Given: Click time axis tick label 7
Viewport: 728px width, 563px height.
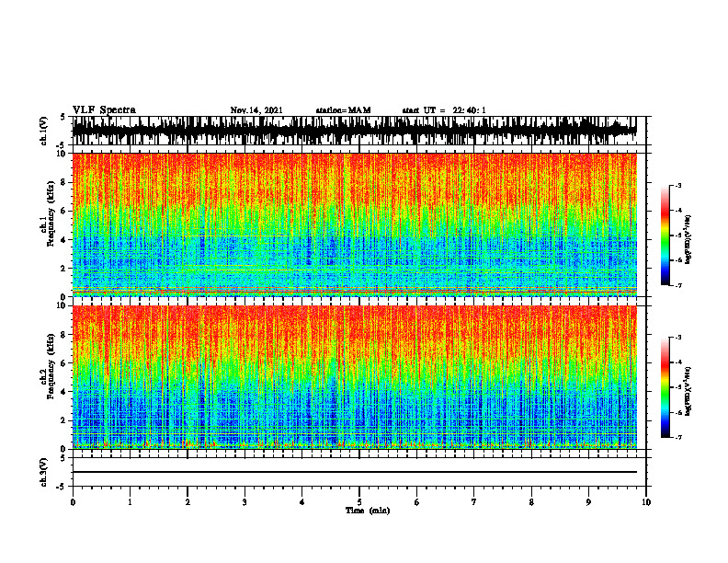Looking at the screenshot, I should pyautogui.click(x=474, y=502).
